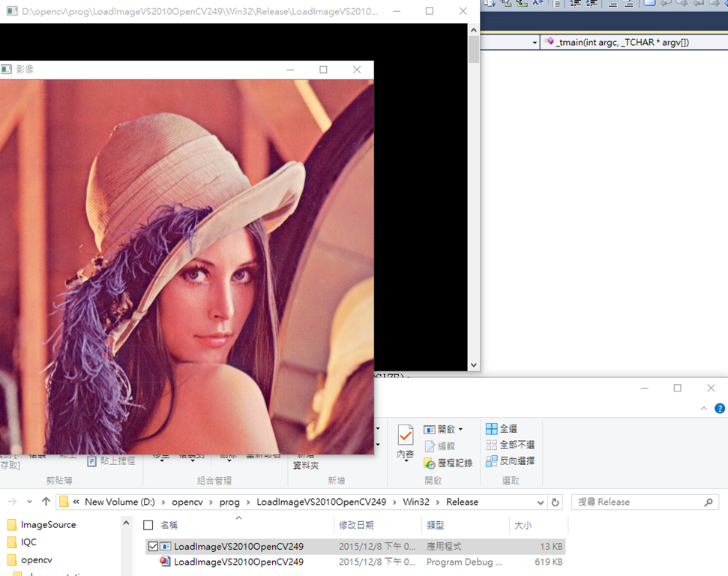
Task: Click the console window title bar icon
Action: click(x=12, y=11)
